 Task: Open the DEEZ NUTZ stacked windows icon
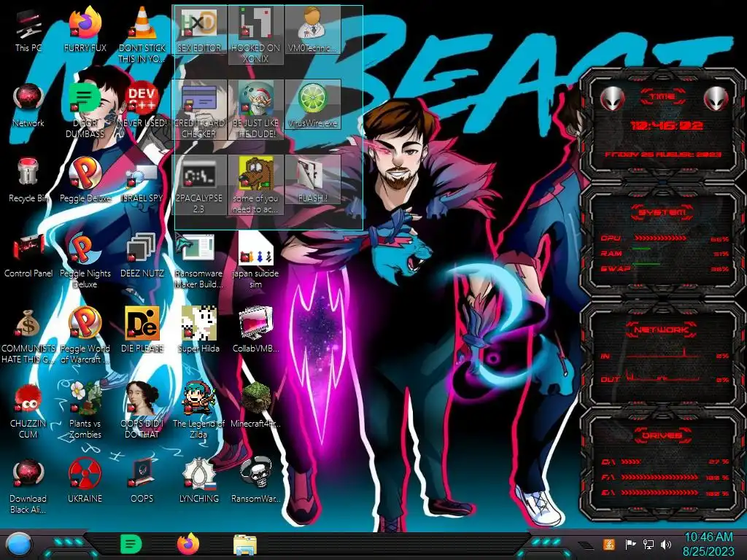click(142, 256)
